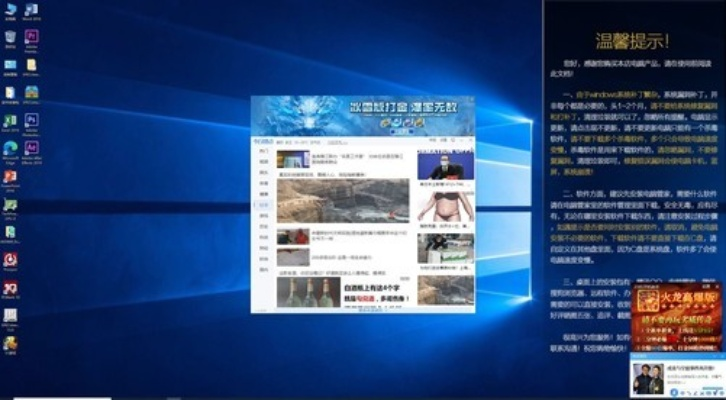Launch the Adobe After Effects 2018 shortcut
This screenshot has width=726, height=400.
(x=31, y=150)
